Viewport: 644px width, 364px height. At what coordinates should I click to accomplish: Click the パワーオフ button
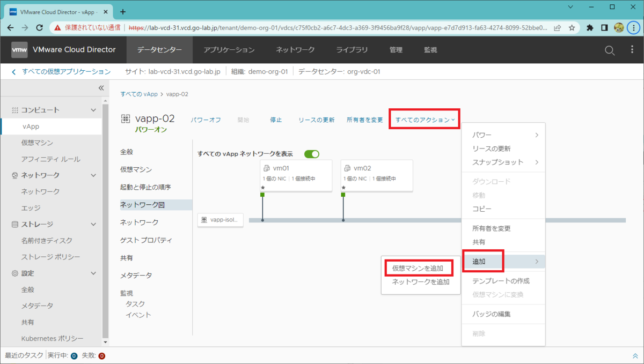pos(206,120)
